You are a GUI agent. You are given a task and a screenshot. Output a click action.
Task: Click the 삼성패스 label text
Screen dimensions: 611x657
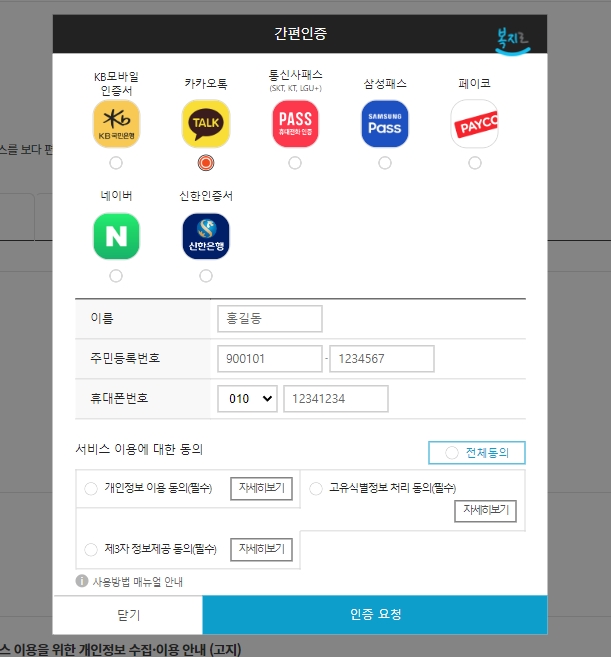click(385, 83)
